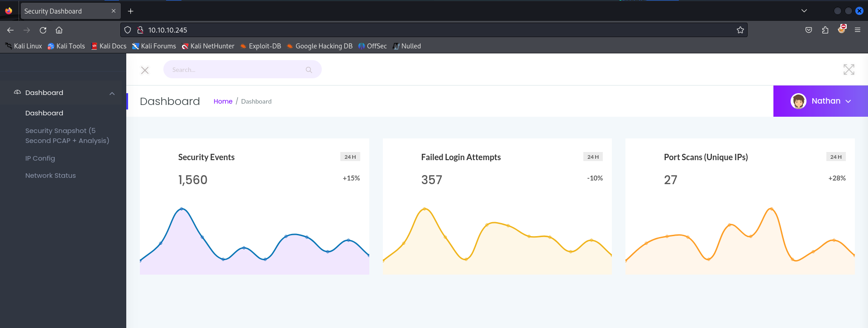Open Network Status in the sidebar

[51, 176]
